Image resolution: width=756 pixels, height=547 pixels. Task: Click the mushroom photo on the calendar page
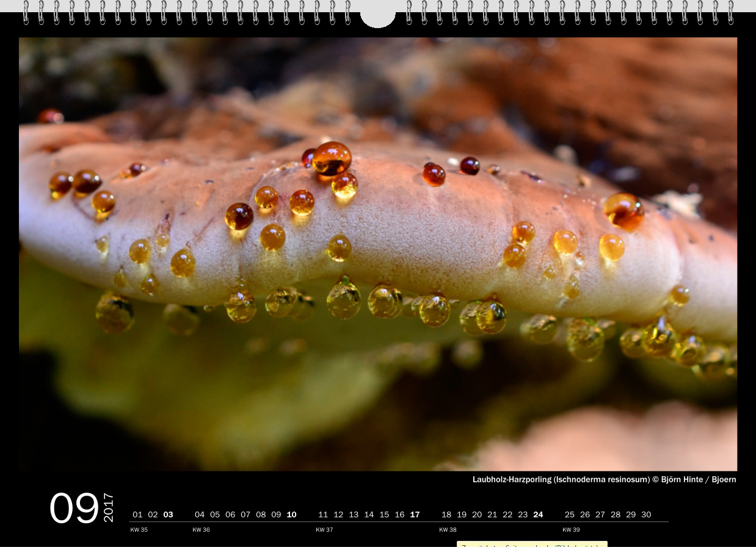click(x=377, y=253)
